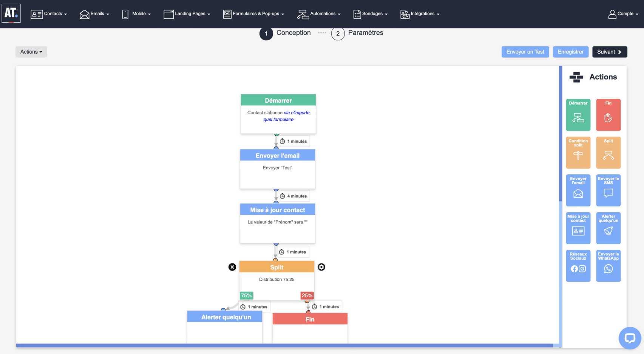
Task: Select the Alerter quelqu'un action tile
Action: pyautogui.click(x=608, y=228)
